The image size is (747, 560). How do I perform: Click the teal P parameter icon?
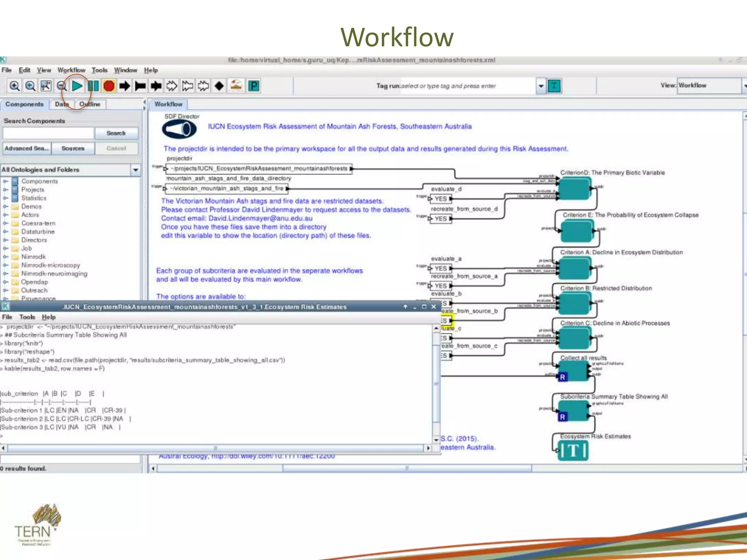(x=253, y=86)
